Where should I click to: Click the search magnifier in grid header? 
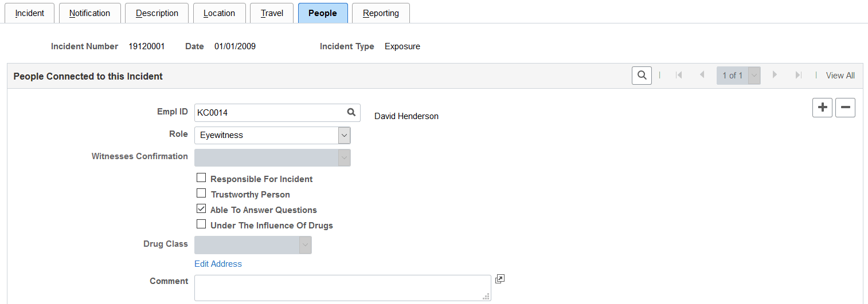[x=642, y=76]
